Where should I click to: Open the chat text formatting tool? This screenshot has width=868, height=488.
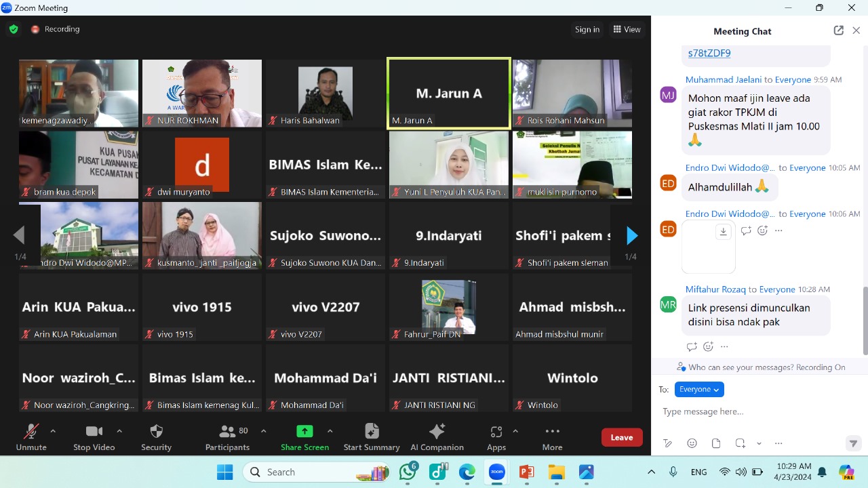click(x=668, y=443)
